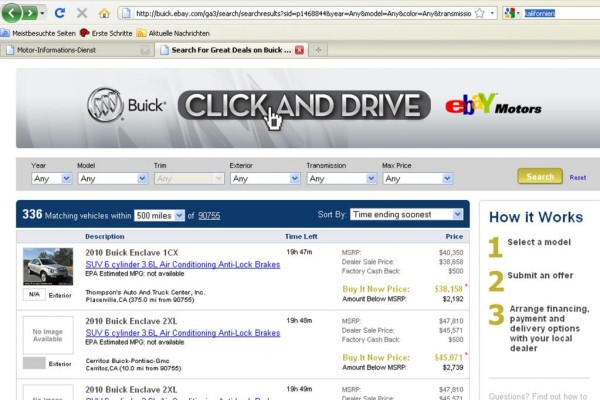
Task: Go back with the green back arrow
Action: 11,13
